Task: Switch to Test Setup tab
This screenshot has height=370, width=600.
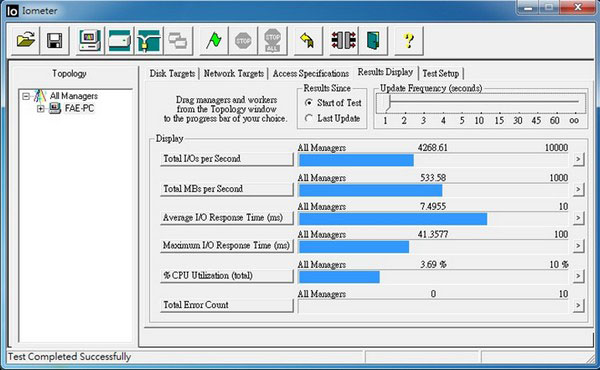Action: [440, 73]
